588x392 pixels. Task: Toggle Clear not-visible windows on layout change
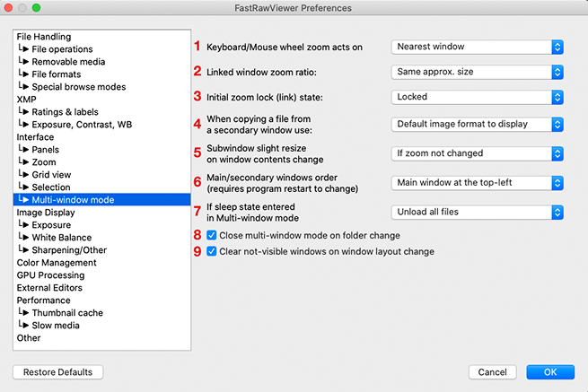click(212, 252)
